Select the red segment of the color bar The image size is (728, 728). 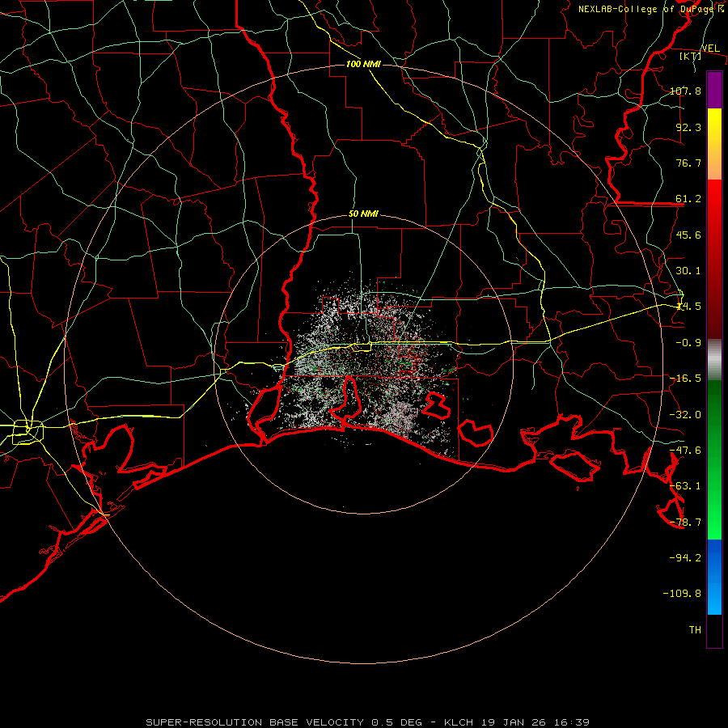pos(714,259)
